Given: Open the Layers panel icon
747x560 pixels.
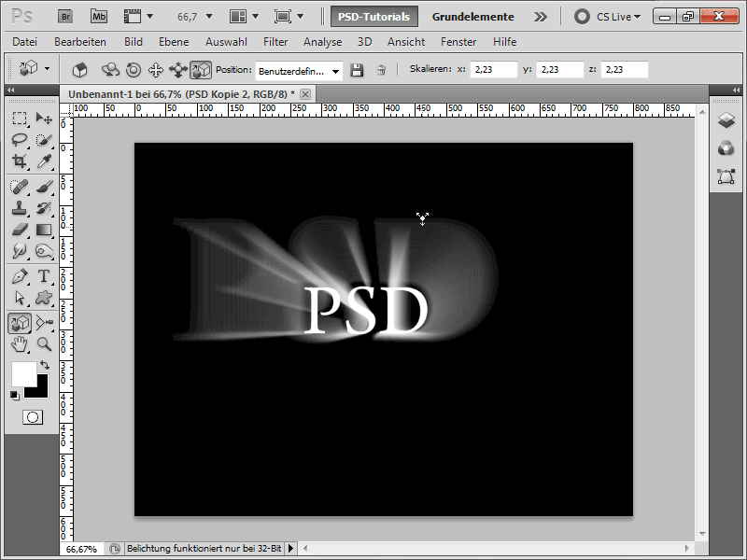Looking at the screenshot, I should (x=726, y=120).
